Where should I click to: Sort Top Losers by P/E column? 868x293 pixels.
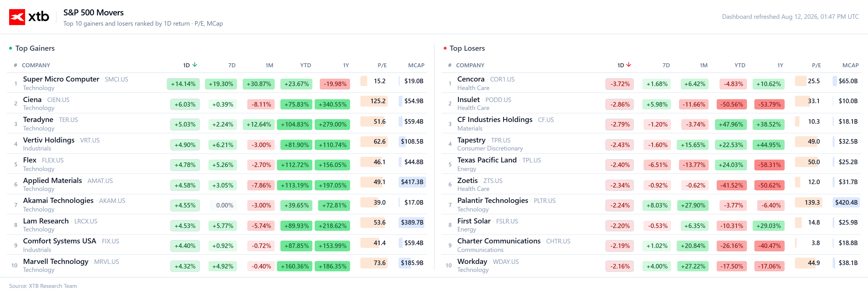(816, 65)
